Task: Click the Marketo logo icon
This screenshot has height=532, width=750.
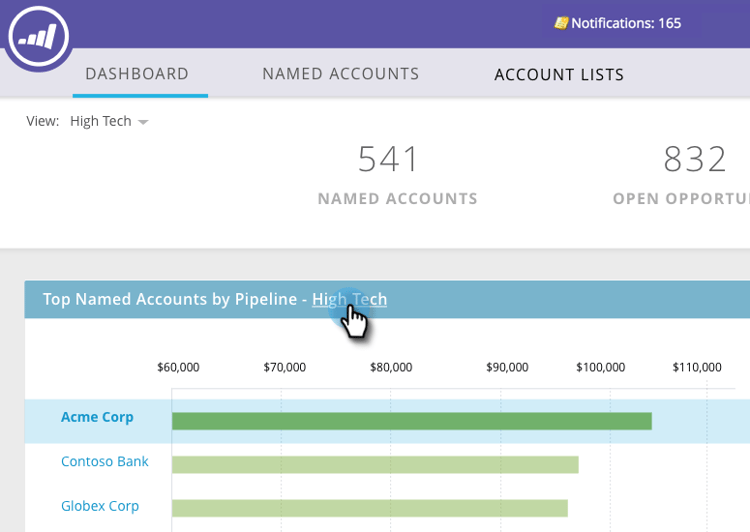Action: (38, 36)
